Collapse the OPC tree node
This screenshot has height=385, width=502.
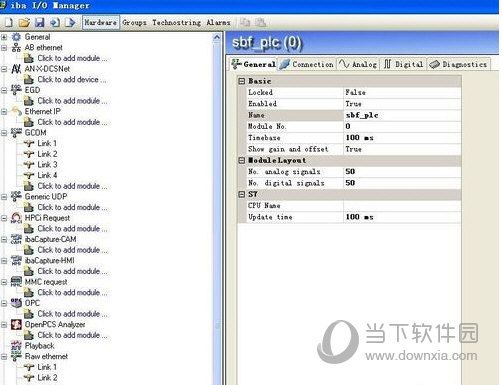pos(4,303)
